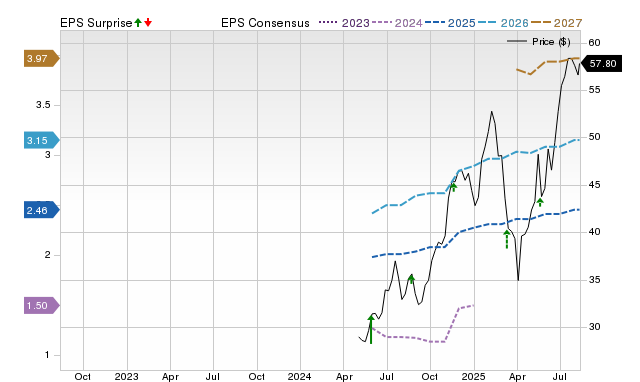This screenshot has width=640, height=382.
Task: Click the 3.15 light blue EPS tag
Action: [x=42, y=140]
